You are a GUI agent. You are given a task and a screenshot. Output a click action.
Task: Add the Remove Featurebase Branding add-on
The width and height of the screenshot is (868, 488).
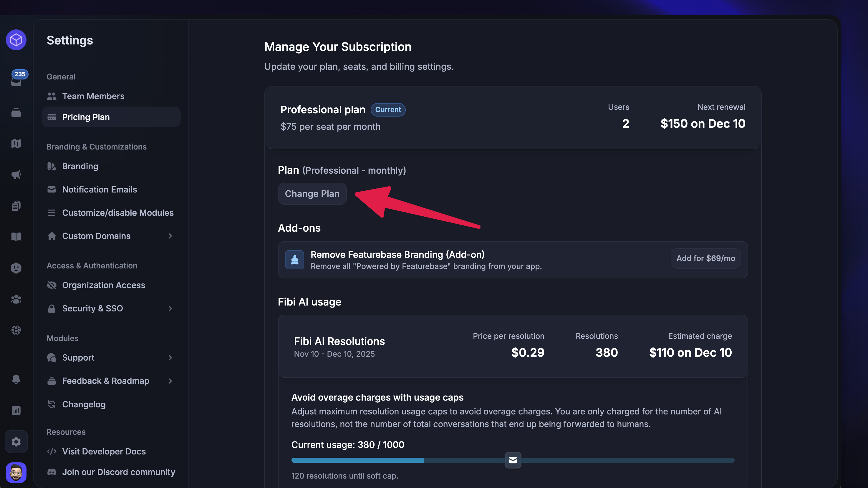(x=705, y=258)
